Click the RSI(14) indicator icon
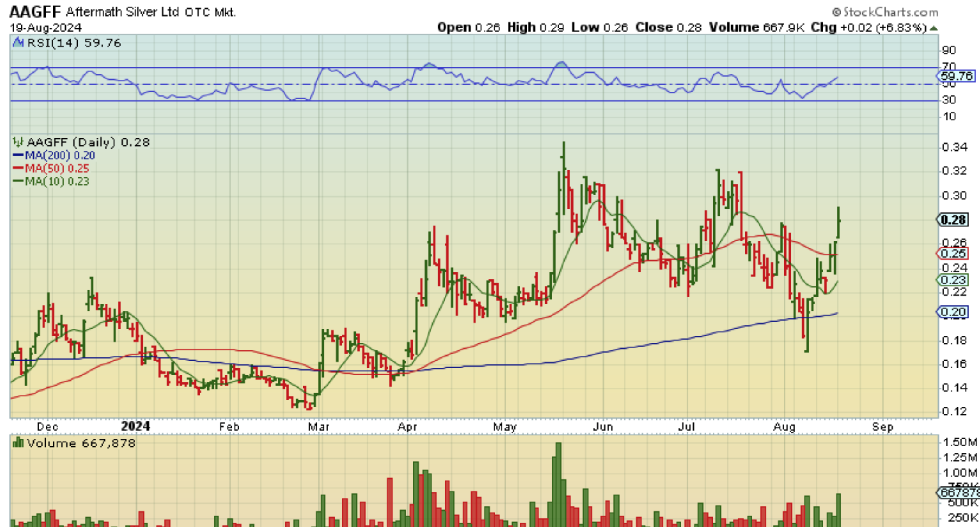Screen dimensions: 980x527 tap(18, 42)
